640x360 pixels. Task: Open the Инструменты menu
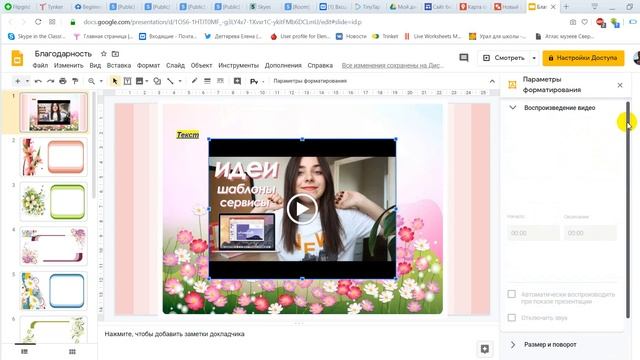coord(238,65)
